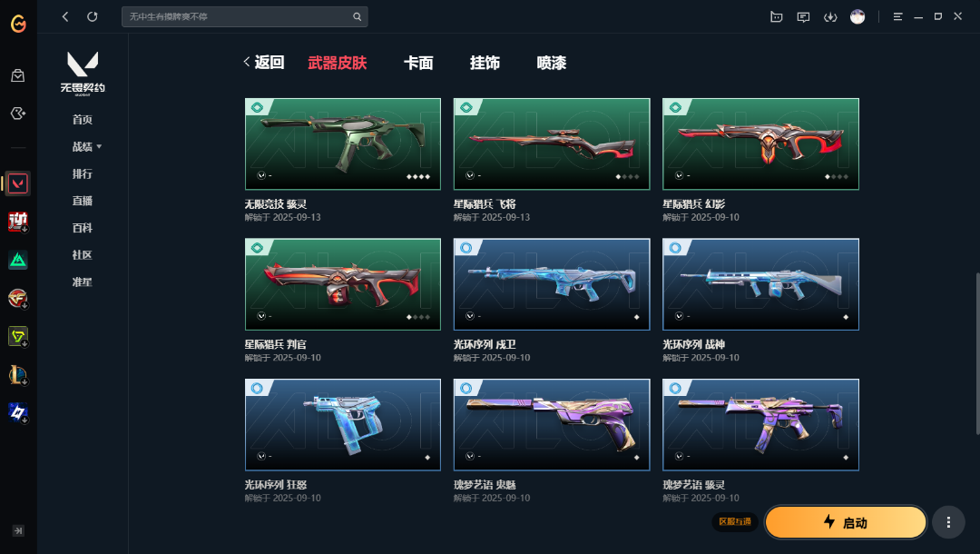Open the store bag icon in sidebar
980x554 pixels.
click(x=17, y=75)
